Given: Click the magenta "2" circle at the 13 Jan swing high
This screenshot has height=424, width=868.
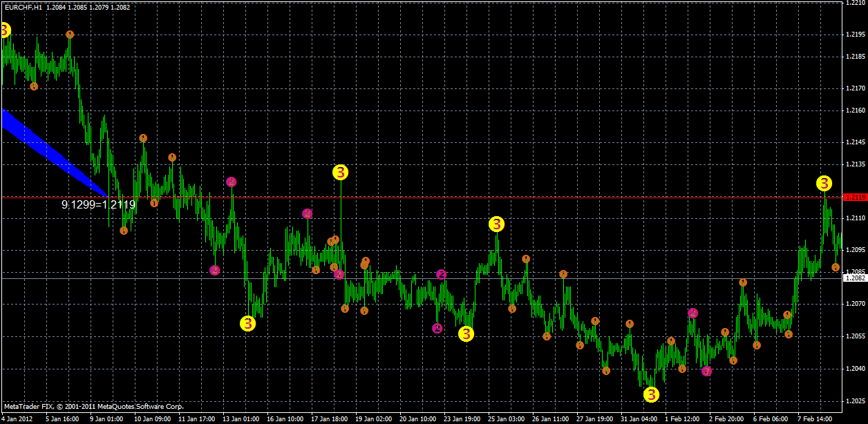Looking at the screenshot, I should [232, 182].
